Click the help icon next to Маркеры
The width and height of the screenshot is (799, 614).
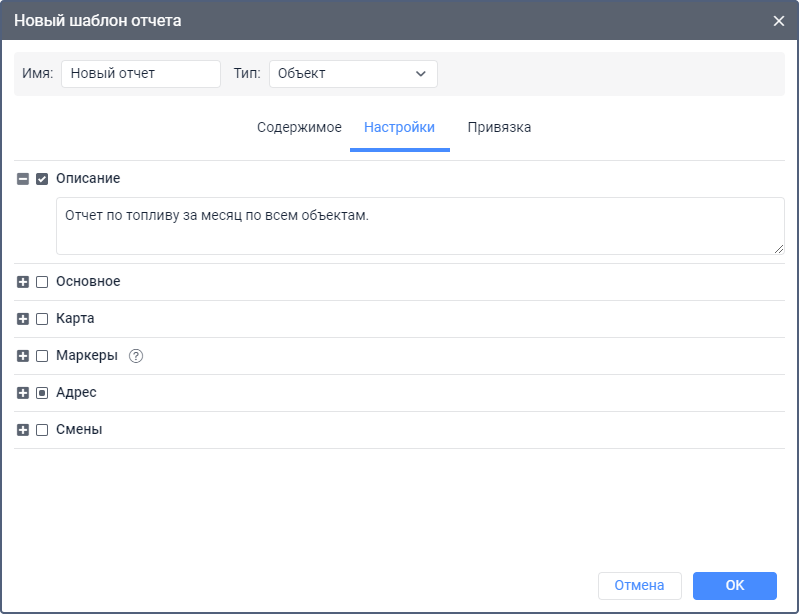tap(137, 356)
